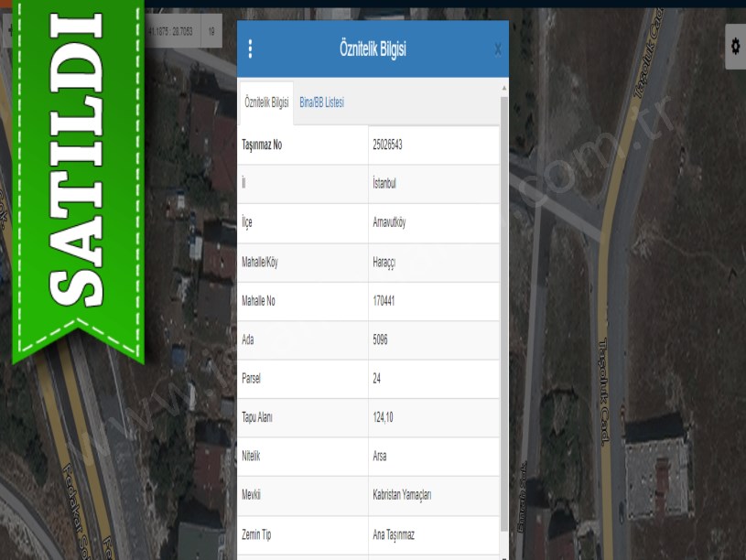Click the Nitelik row label
The image size is (746, 560).
(x=251, y=456)
